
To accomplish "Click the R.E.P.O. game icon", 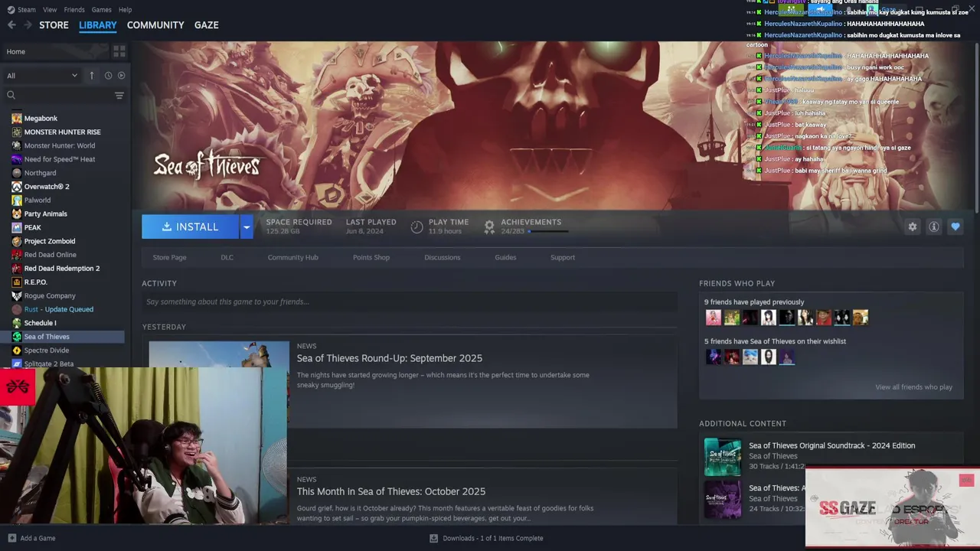I will coord(16,282).
